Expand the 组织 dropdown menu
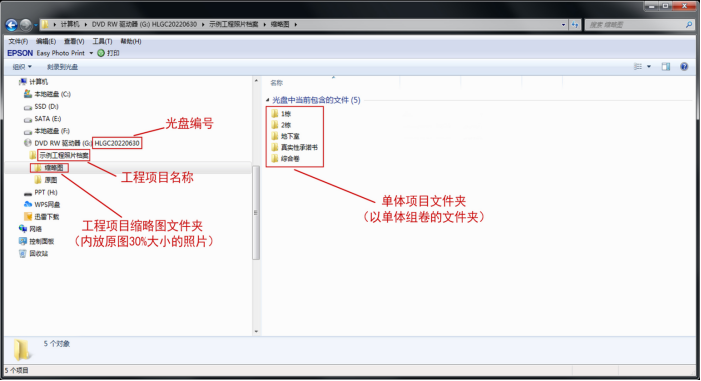Image resolution: width=701 pixels, height=381 pixels. click(22, 67)
